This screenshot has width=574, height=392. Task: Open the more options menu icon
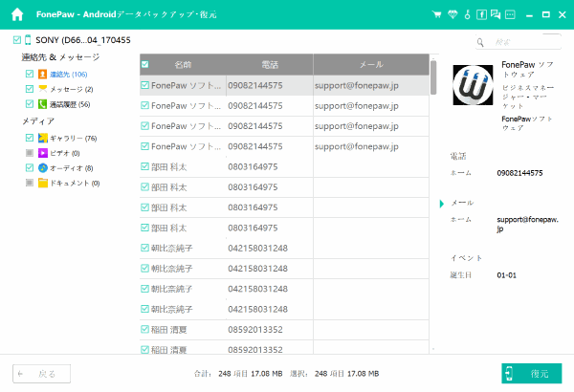510,14
